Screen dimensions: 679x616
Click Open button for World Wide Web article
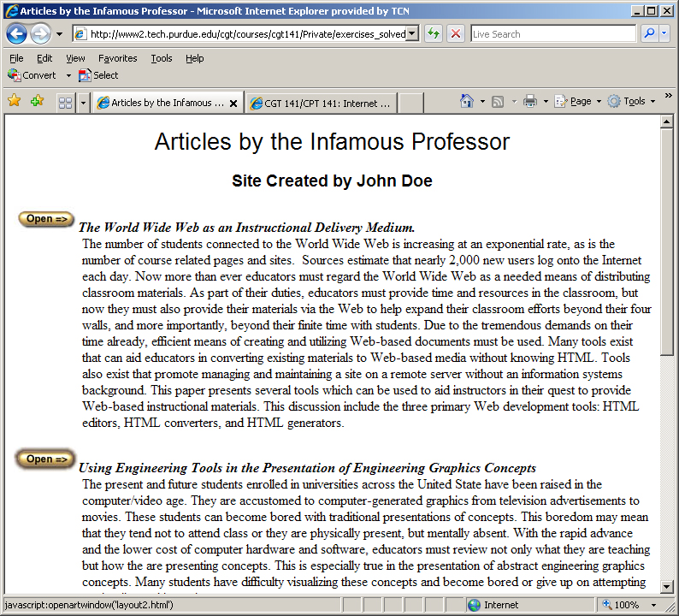(x=46, y=219)
